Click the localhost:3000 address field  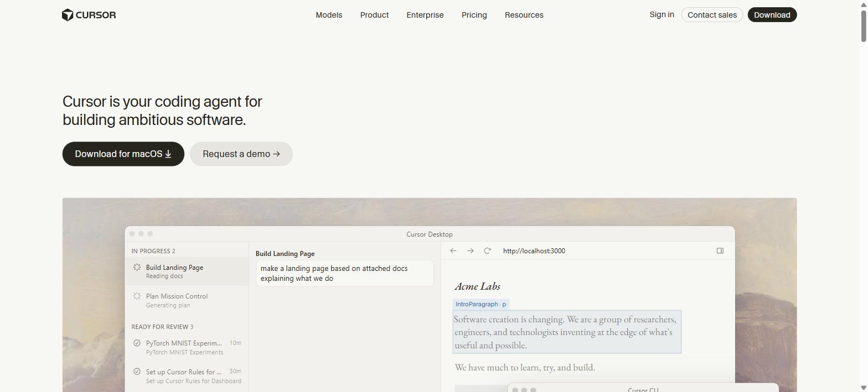[534, 251]
